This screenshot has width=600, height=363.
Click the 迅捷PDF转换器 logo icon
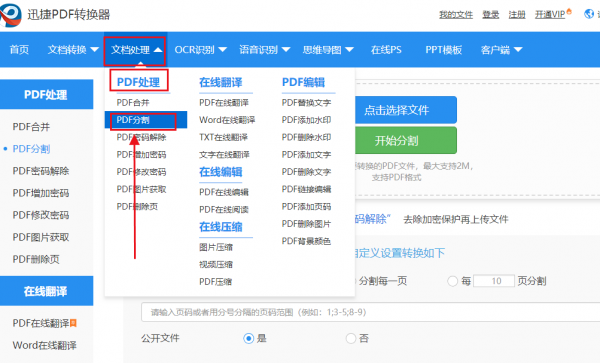[11, 15]
